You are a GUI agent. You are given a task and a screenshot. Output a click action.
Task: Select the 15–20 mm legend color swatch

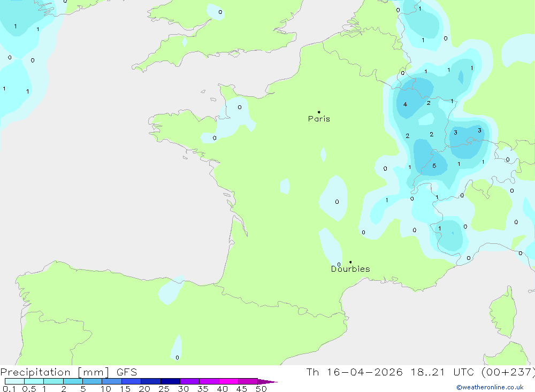pyautogui.click(x=132, y=381)
